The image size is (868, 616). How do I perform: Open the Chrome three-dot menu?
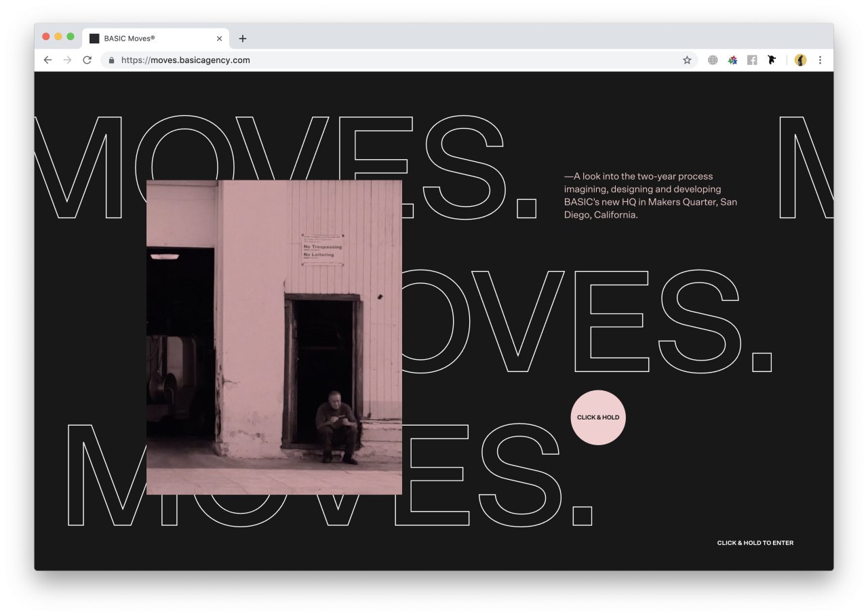click(x=820, y=60)
